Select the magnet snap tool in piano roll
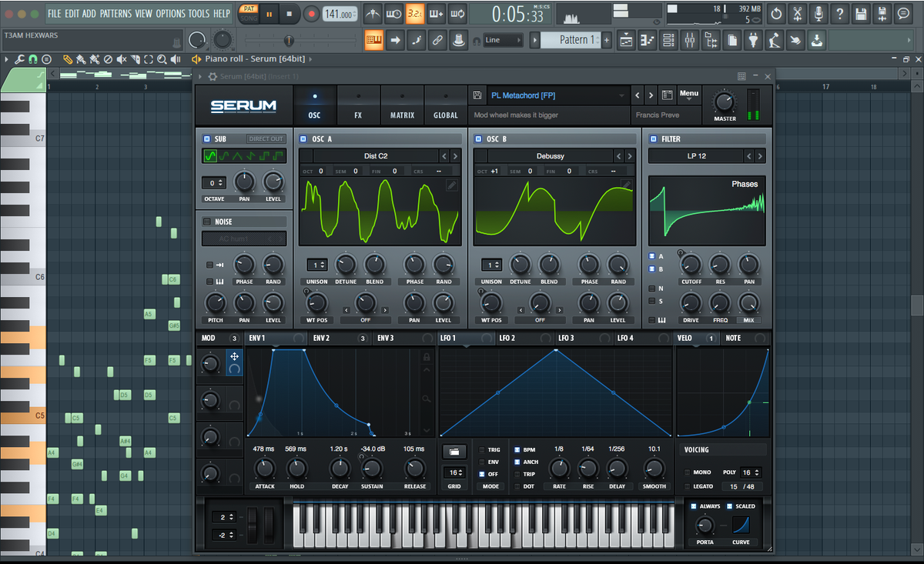Screen dimensions: 924x564 (x=33, y=59)
